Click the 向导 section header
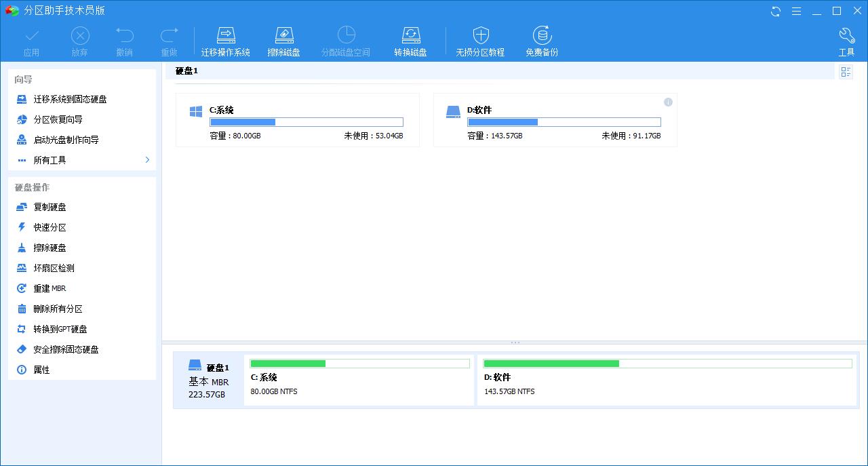 pos(24,80)
